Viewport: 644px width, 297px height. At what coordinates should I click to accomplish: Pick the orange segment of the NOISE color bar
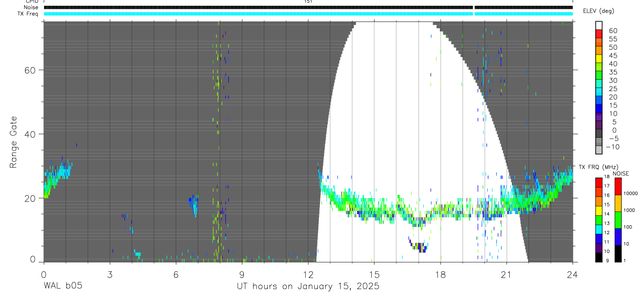(617, 203)
